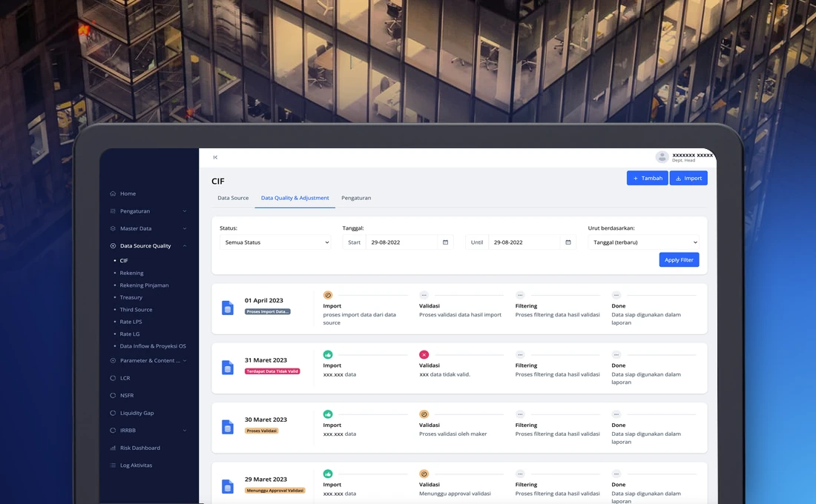Click the red failed Validasi icon for 31 Maret 2023
Image resolution: width=816 pixels, height=504 pixels.
click(x=424, y=355)
